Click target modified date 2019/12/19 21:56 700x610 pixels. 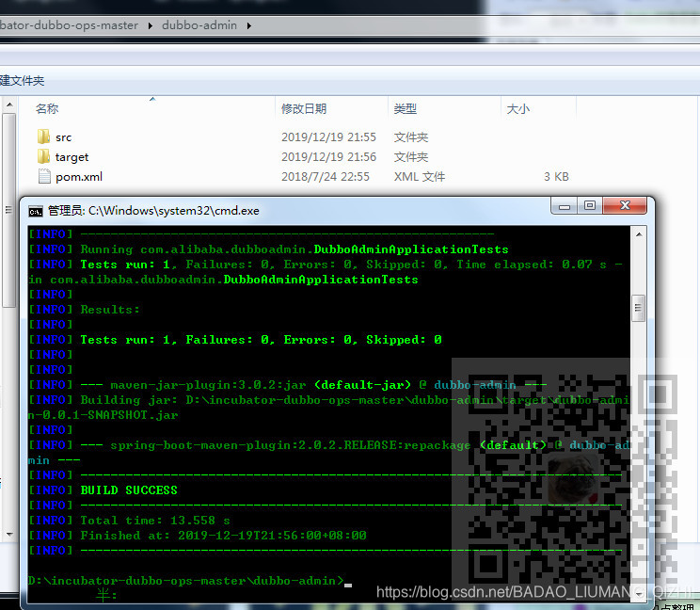click(328, 157)
